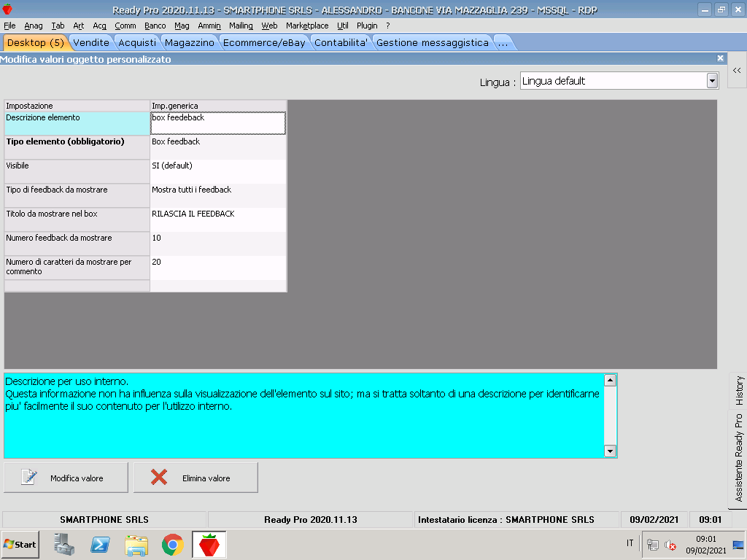Open the Ammin menu
Screen dimensions: 747x560
[209, 26]
